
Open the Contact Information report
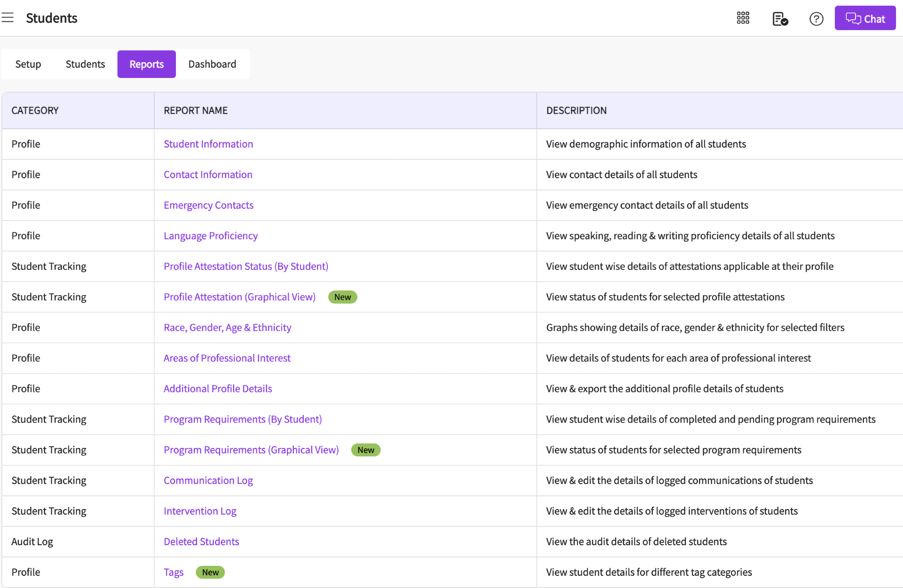pyautogui.click(x=207, y=174)
